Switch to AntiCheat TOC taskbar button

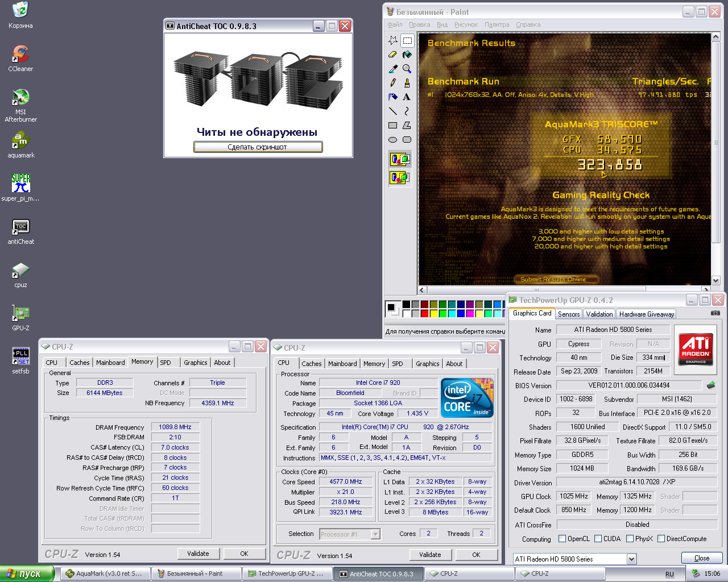378,573
